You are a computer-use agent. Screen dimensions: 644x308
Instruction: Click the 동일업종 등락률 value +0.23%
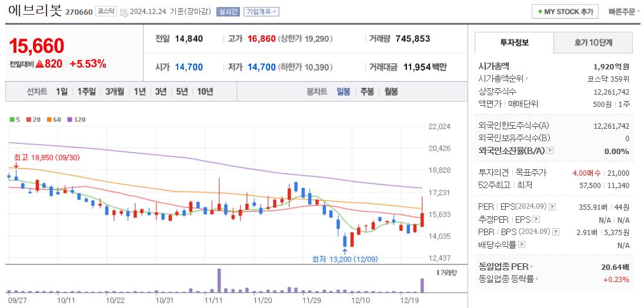pos(616,280)
